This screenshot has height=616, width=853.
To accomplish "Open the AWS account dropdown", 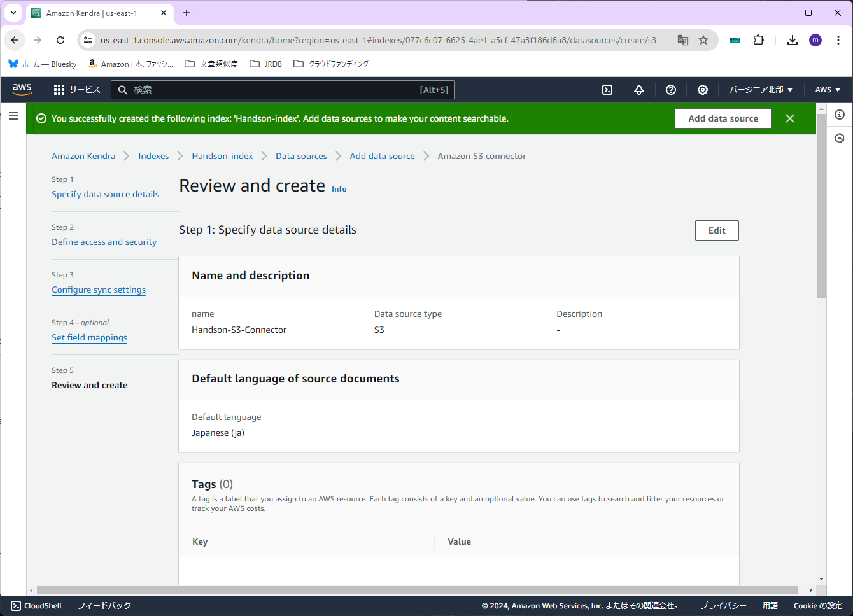I will pos(828,90).
